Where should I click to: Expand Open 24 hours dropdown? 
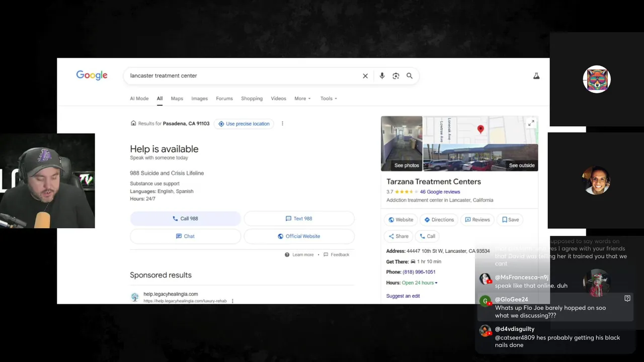420,283
